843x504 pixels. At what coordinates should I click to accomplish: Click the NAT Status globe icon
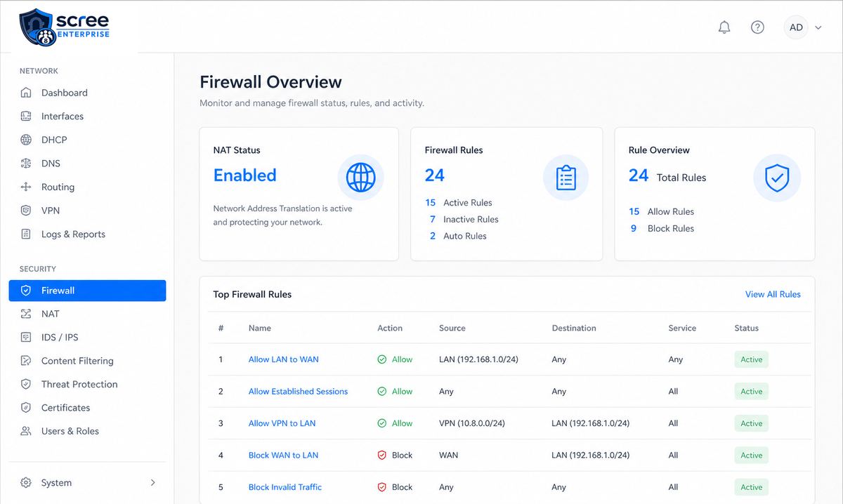tap(361, 178)
